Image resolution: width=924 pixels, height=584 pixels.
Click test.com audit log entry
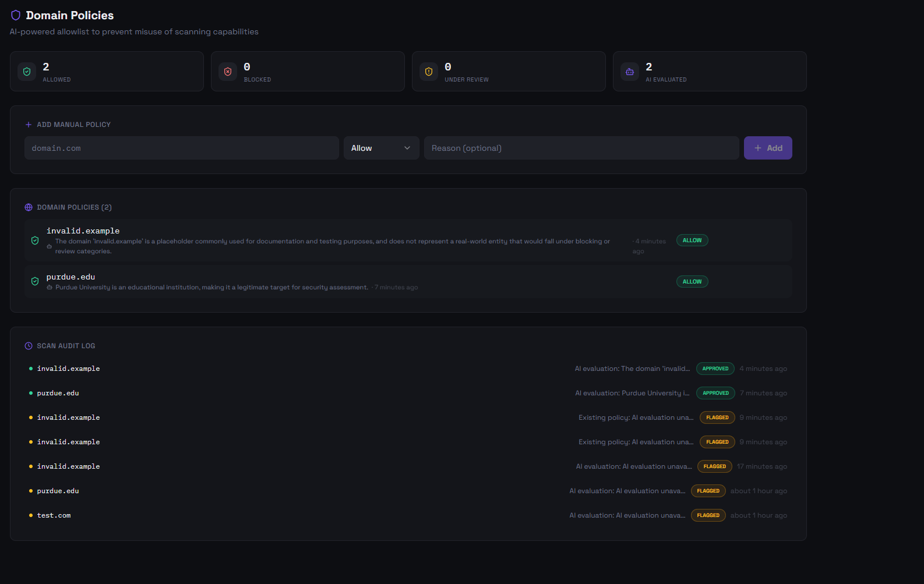(x=408, y=515)
